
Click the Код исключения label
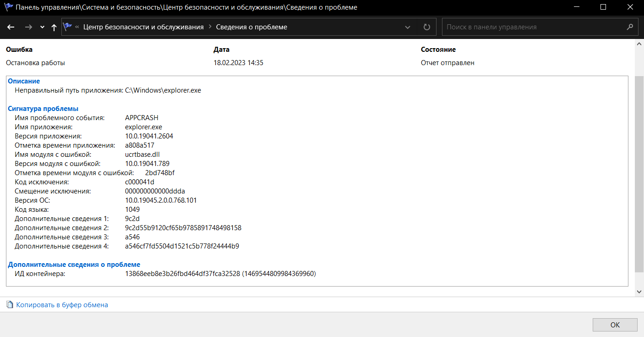pyautogui.click(x=42, y=182)
